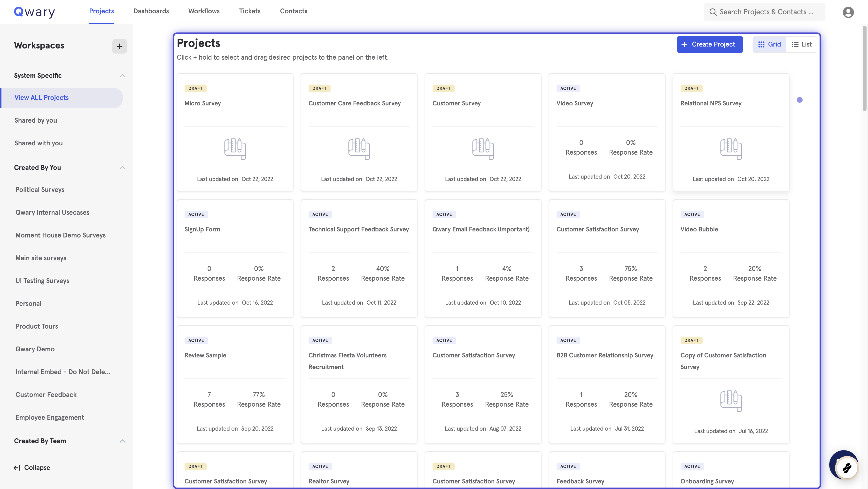Click Relational NPS Survey placeholder icon
This screenshot has height=489, width=868.
point(731,149)
